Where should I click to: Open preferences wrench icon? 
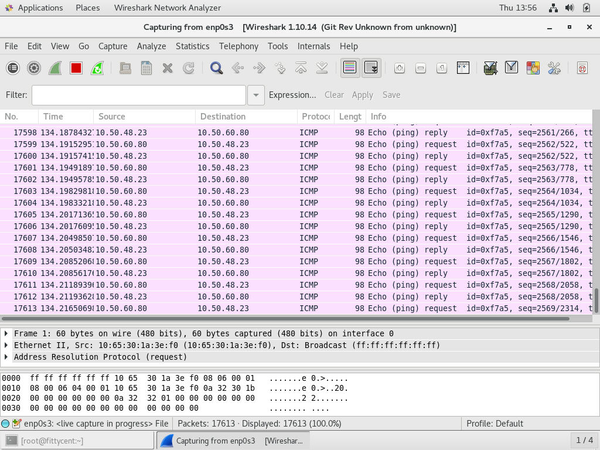click(x=554, y=68)
